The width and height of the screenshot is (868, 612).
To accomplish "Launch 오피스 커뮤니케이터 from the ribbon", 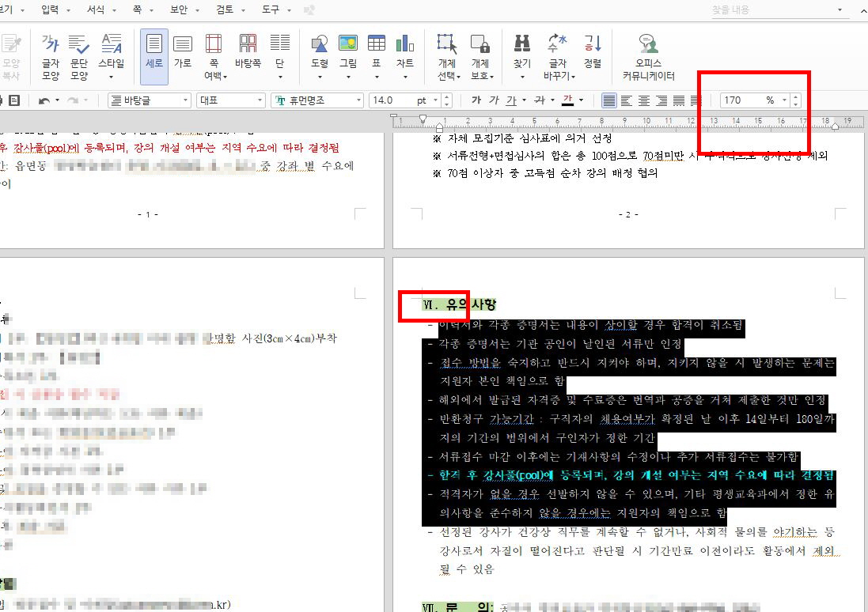I will [648, 56].
